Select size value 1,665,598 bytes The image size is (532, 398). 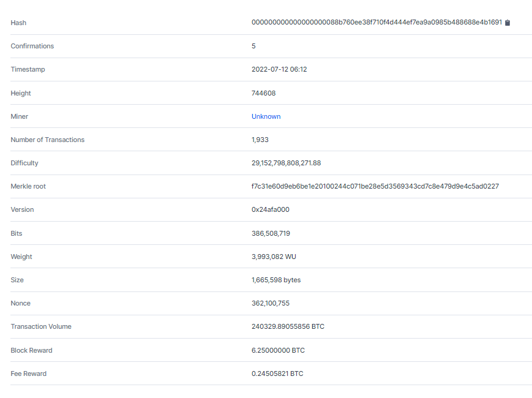(x=276, y=280)
